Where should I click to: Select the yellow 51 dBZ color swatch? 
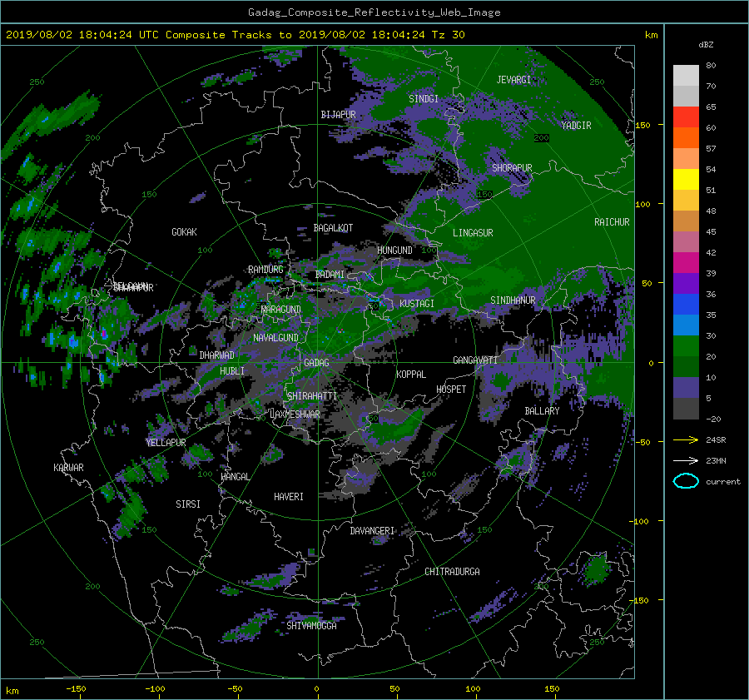[686, 180]
